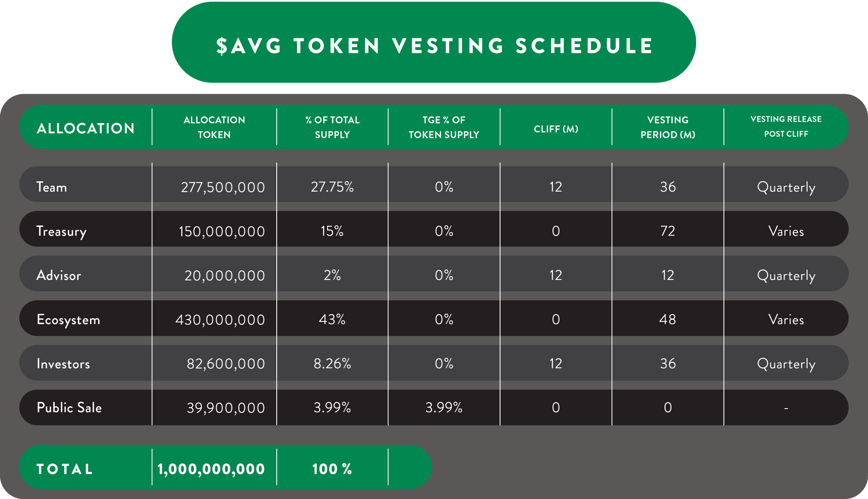Click the ALLOCATION TOKEN header
Screen dimensions: 868x499
[214, 127]
